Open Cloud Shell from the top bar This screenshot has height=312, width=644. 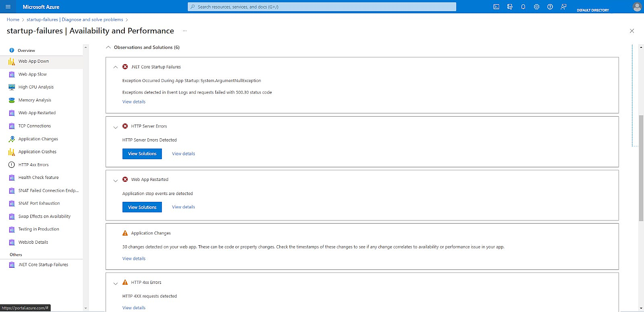pyautogui.click(x=496, y=7)
